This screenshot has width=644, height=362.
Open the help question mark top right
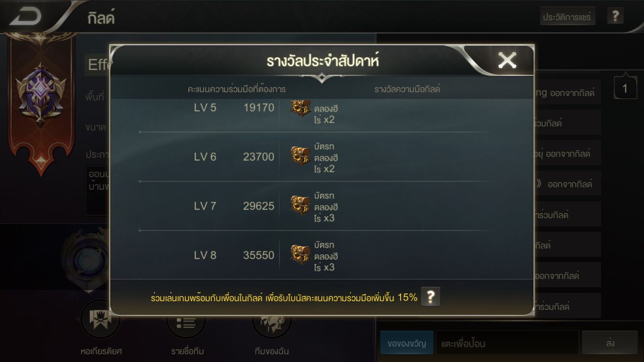tap(615, 16)
